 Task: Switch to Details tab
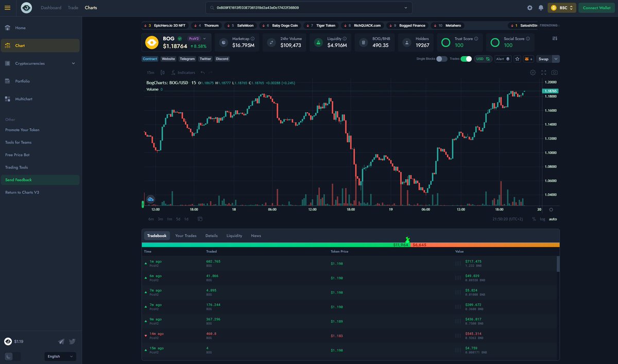pos(212,236)
